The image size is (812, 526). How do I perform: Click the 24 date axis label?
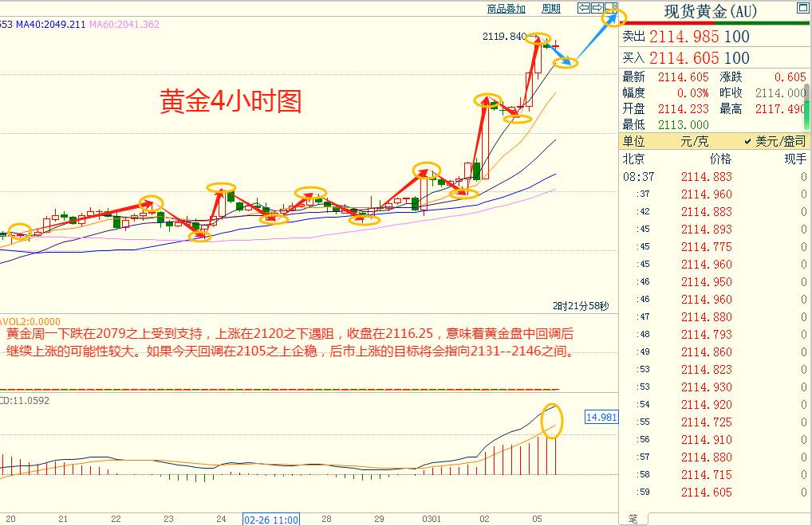point(221,519)
